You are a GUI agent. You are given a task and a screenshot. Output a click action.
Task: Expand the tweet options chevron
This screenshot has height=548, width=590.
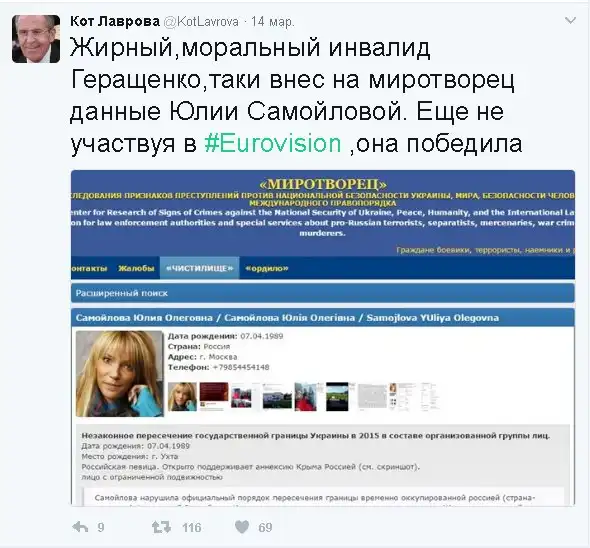(x=570, y=20)
